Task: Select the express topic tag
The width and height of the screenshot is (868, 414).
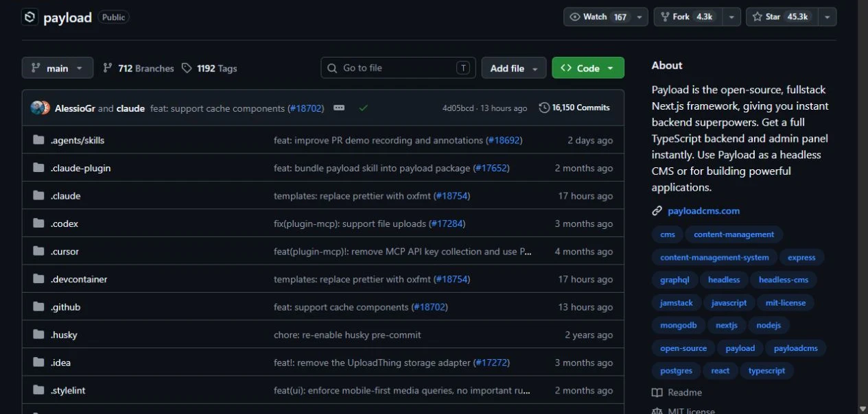Action: click(801, 258)
